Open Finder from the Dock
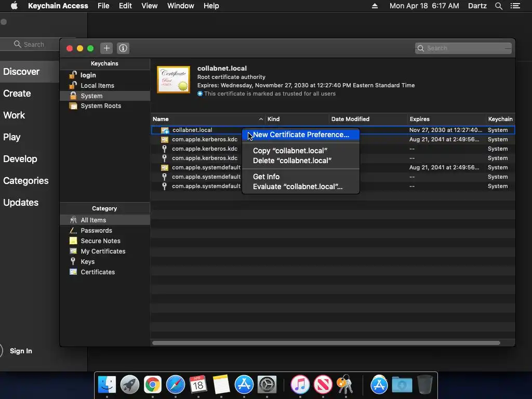The image size is (532, 399). coord(107,385)
